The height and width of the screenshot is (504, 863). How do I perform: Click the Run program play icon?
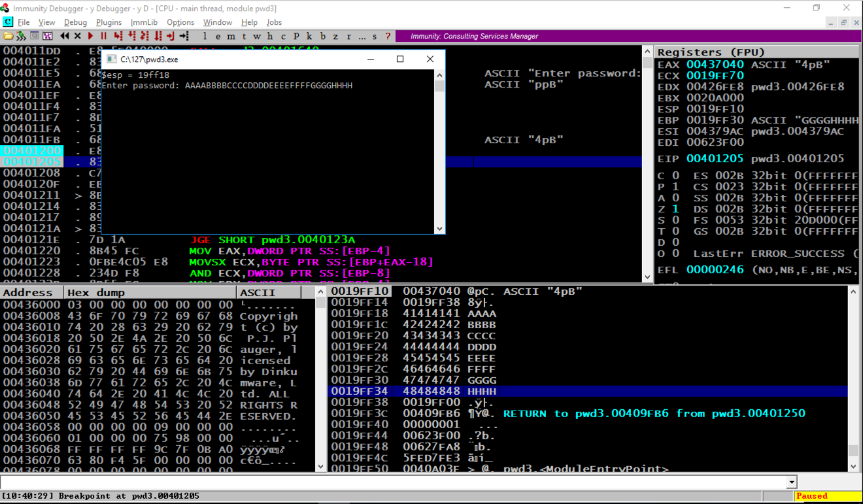click(91, 36)
